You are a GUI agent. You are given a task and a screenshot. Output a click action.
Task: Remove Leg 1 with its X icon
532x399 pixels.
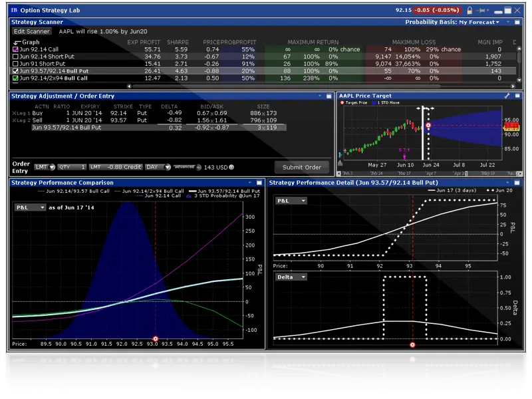[x=14, y=113]
